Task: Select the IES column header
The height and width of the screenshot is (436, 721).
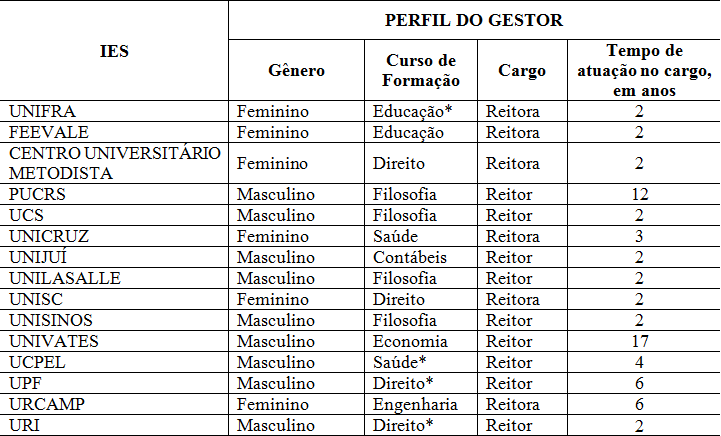Action: [x=115, y=51]
